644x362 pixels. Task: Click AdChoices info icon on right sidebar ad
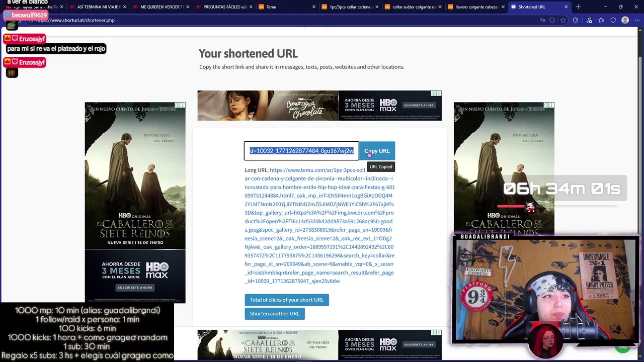[x=546, y=105]
